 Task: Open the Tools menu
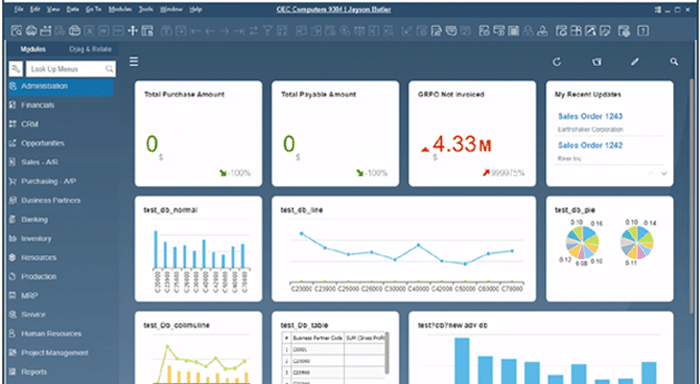pos(146,9)
